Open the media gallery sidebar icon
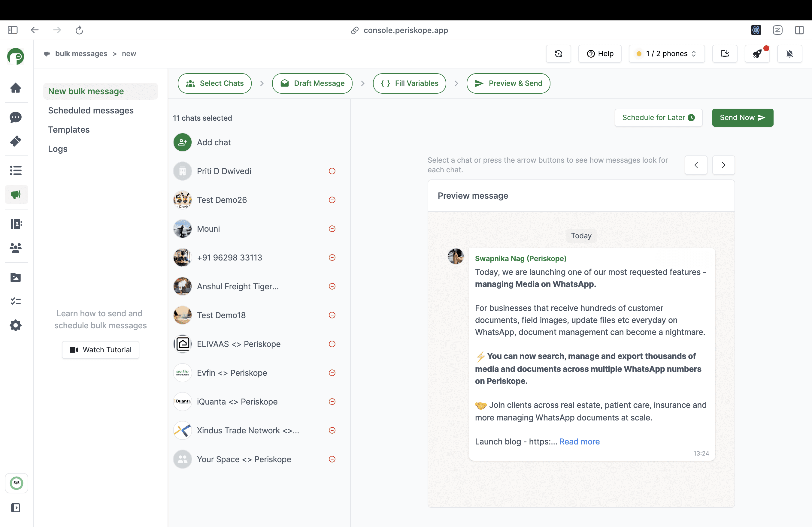Viewport: 812px width, 527px height. (x=16, y=277)
